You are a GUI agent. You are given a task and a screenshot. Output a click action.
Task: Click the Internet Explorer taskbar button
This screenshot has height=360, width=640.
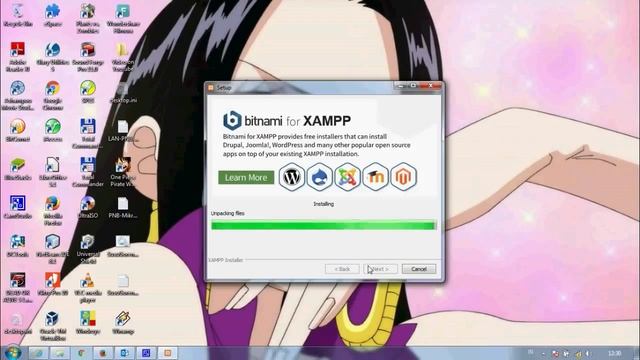click(38, 353)
